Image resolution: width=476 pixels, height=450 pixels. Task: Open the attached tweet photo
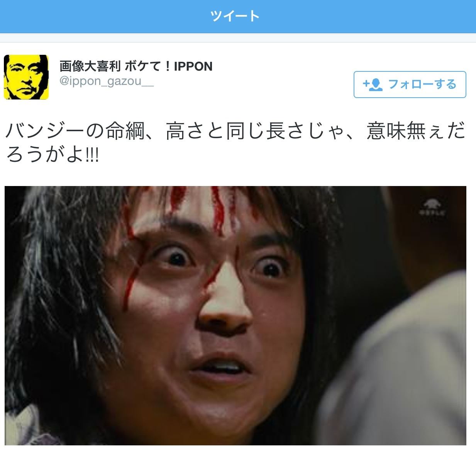235,316
